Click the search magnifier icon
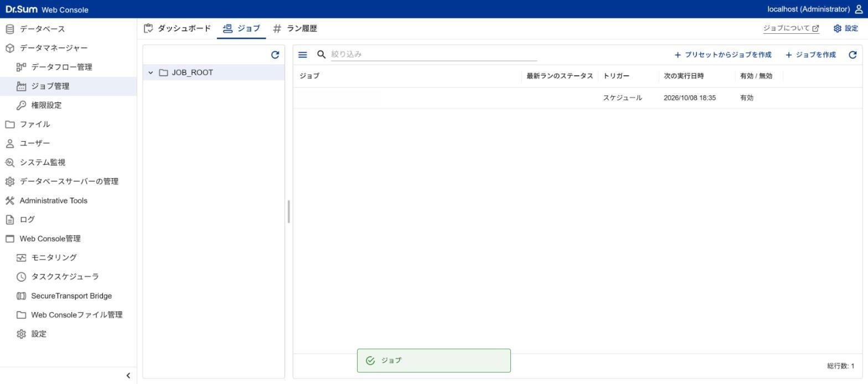868x384 pixels. click(321, 54)
